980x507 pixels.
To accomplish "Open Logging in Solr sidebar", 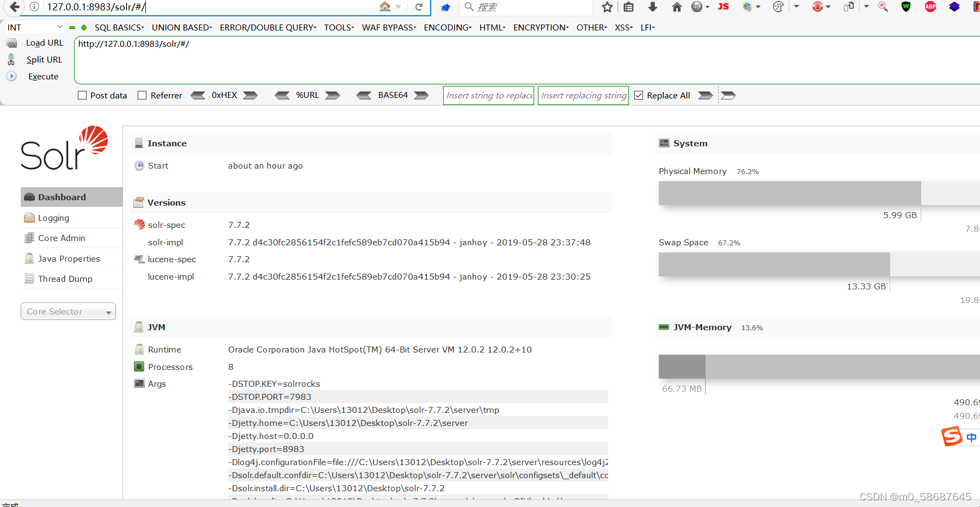I will point(71,218).
